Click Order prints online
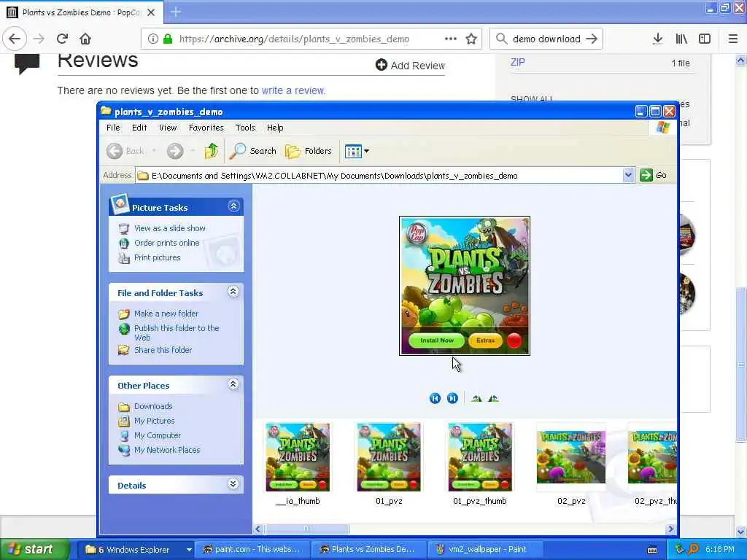This screenshot has height=560, width=747. coord(167,243)
